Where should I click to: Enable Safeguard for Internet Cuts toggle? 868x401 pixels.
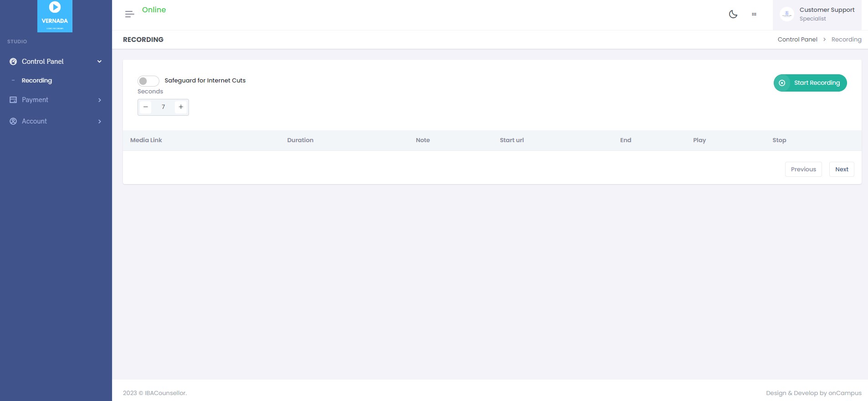(x=148, y=81)
